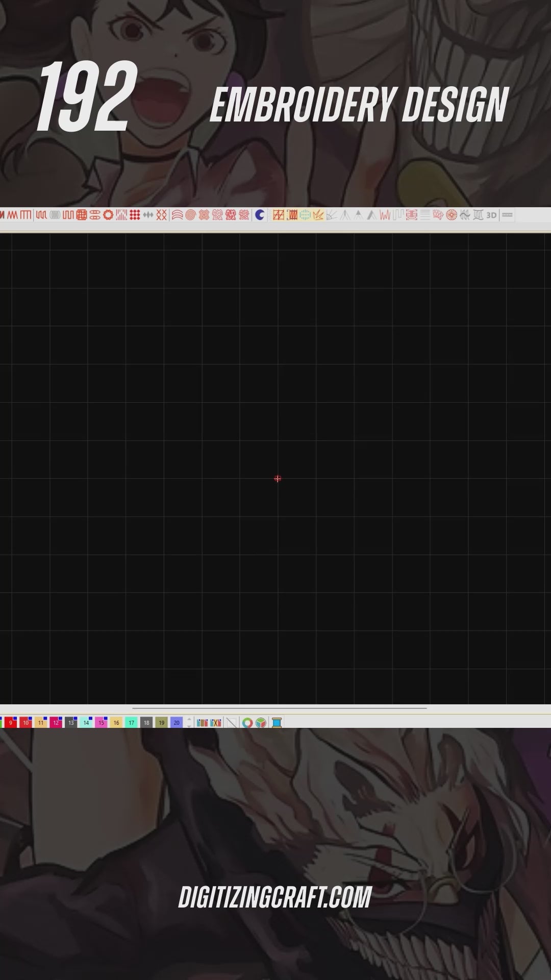This screenshot has width=551, height=980.
Task: Select the spiral circle stitch icon
Action: pyautogui.click(x=190, y=215)
